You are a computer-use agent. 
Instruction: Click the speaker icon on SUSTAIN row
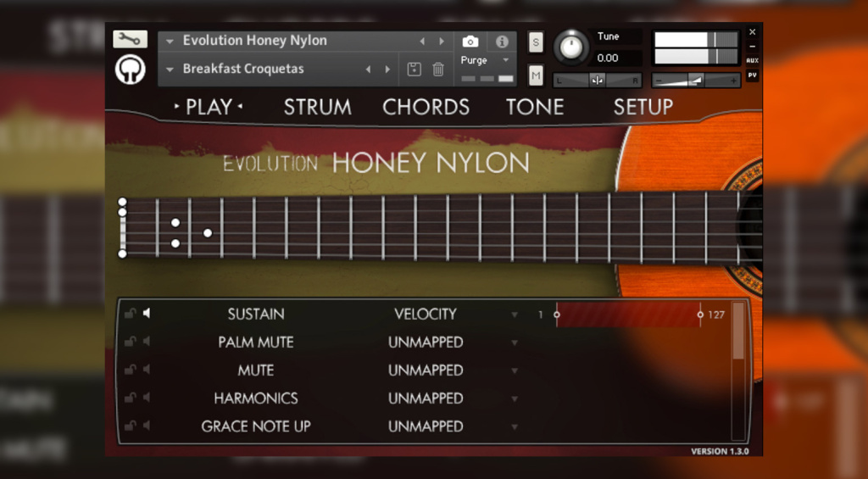pyautogui.click(x=146, y=314)
